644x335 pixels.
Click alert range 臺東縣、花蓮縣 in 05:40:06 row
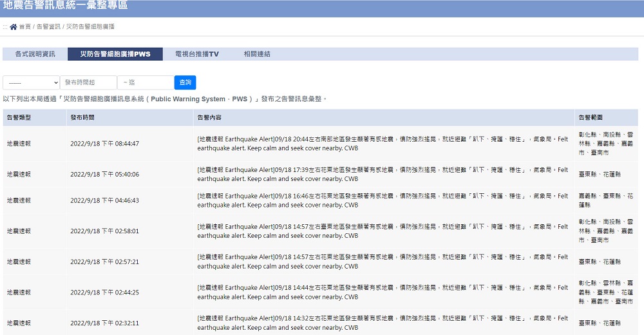(x=600, y=175)
